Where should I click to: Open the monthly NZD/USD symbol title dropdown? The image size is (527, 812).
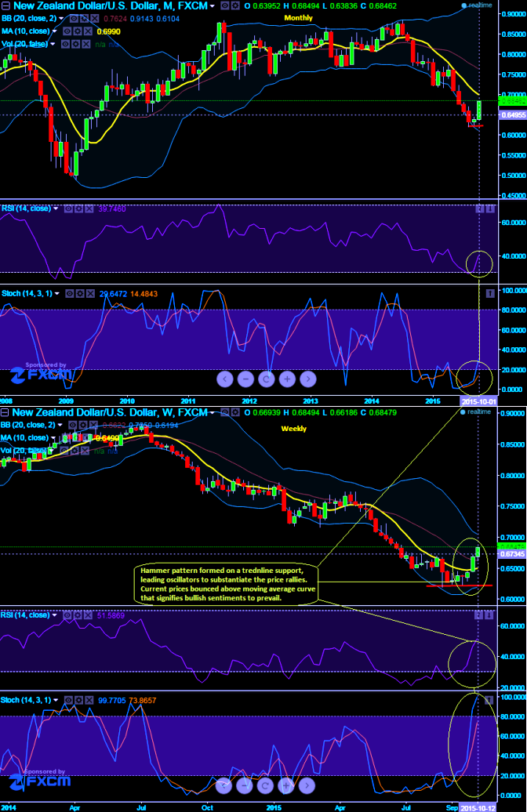coord(213,6)
